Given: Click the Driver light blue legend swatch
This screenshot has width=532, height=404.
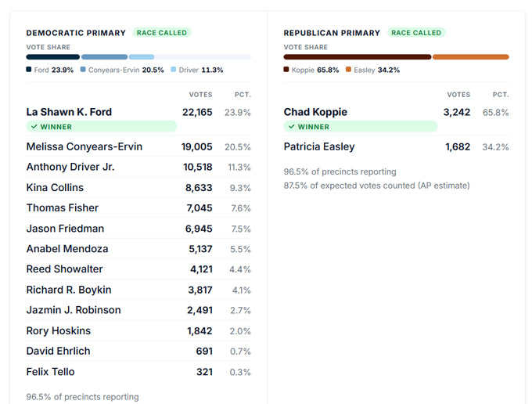Looking at the screenshot, I should tap(174, 70).
